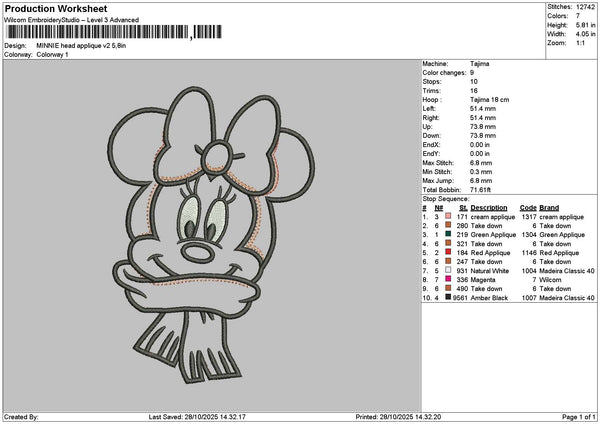This screenshot has width=600, height=424.
Task: Click stitch count '9561' in row 10
Action: coord(460,298)
